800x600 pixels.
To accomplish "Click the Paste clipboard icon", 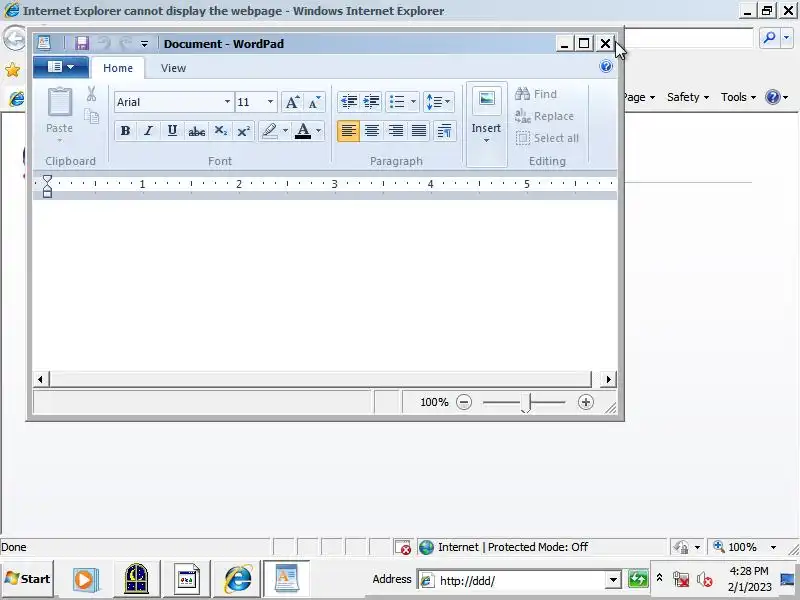I will 60,102.
